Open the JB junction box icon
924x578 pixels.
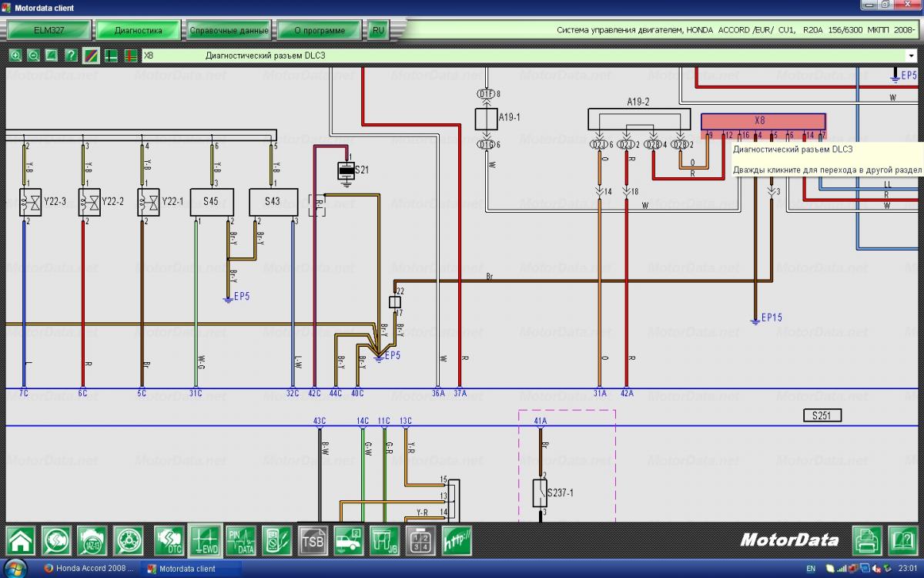384,540
